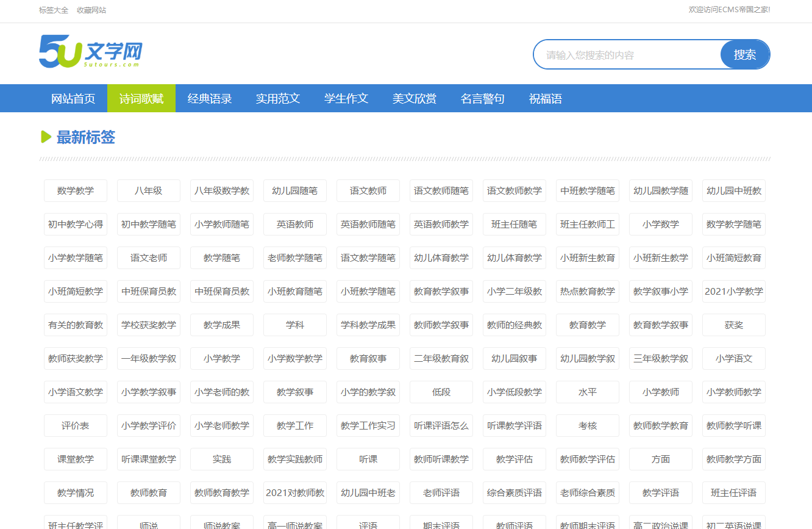Viewport: 812px width, 529px height.
Task: Click the 八年级 tag
Action: [148, 190]
